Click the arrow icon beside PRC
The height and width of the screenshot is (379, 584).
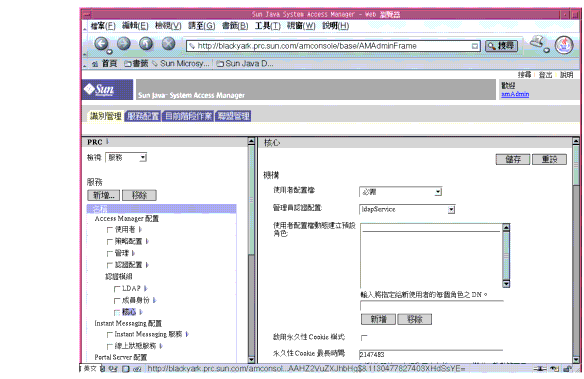(x=107, y=141)
